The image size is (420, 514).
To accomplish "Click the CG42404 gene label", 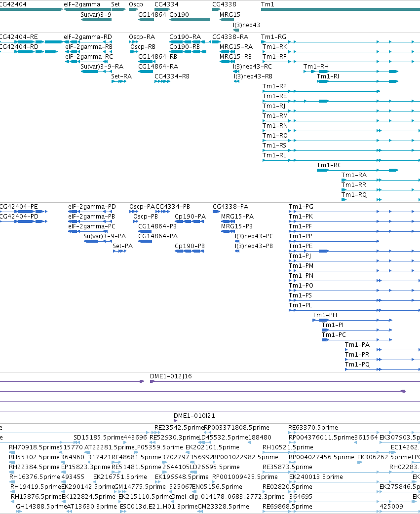I will click(x=13, y=4).
